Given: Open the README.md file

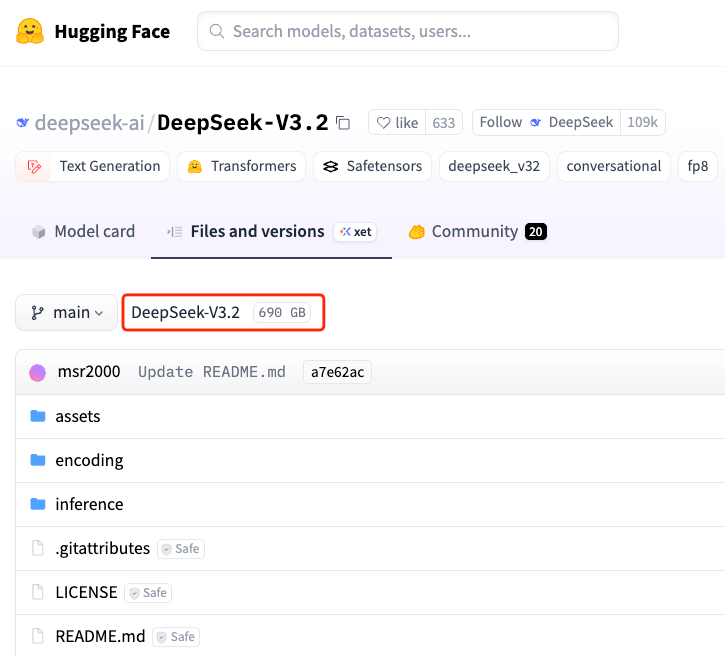Looking at the screenshot, I should (x=100, y=636).
